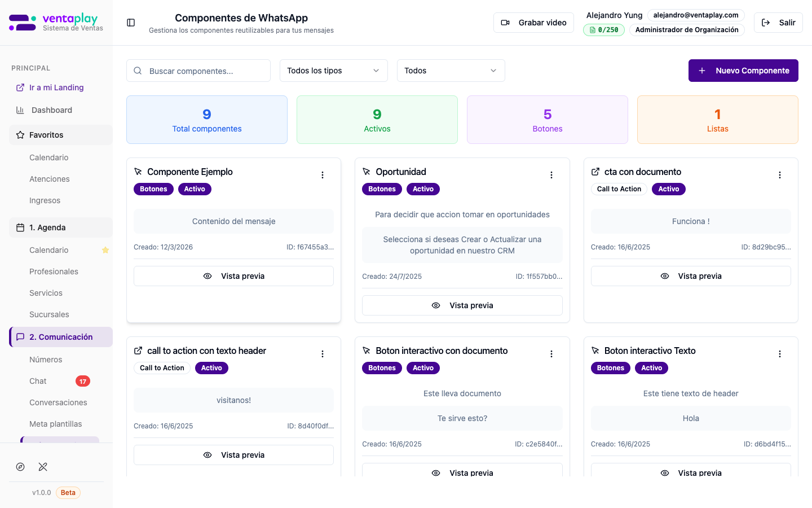This screenshot has height=508, width=812.
Task: Toggle the sidebar collapse icon
Action: tap(131, 23)
